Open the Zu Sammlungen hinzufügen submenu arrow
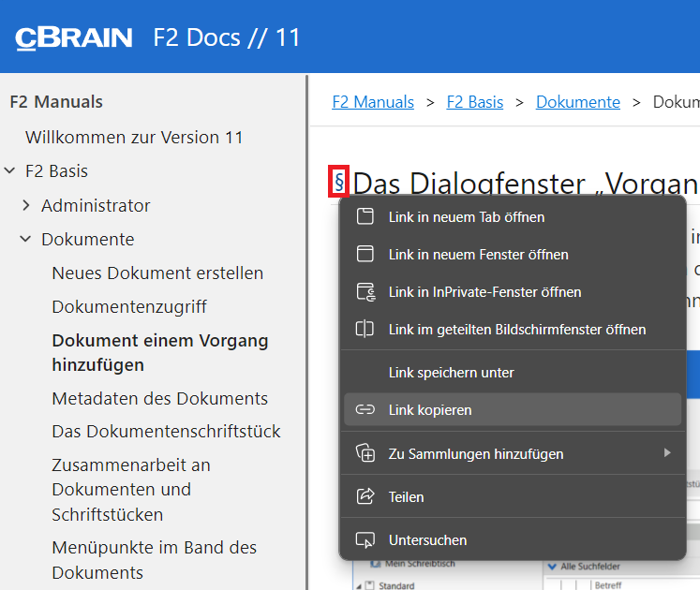The image size is (700, 590). [x=667, y=453]
